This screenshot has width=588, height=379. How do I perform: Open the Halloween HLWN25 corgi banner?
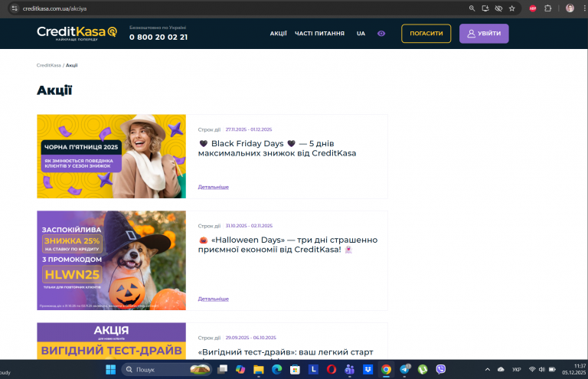tap(111, 260)
